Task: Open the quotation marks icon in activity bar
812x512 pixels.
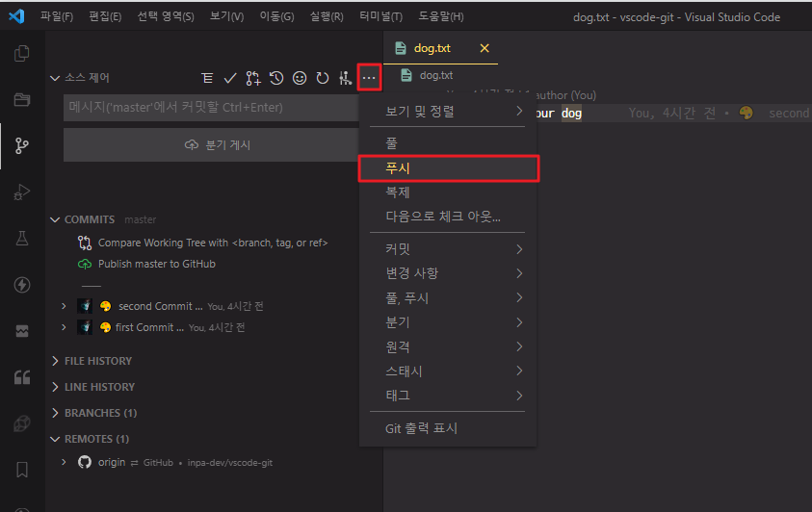Action: (22, 377)
